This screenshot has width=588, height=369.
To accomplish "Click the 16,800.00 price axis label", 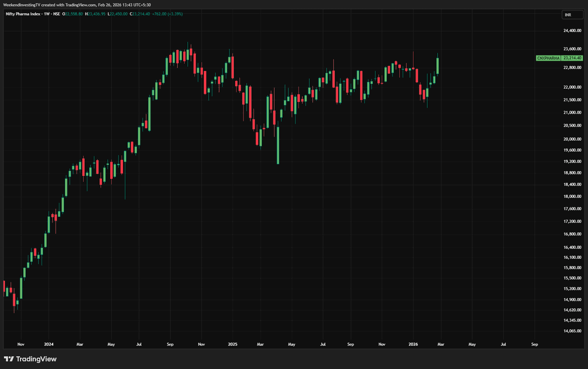I will 572,234.
